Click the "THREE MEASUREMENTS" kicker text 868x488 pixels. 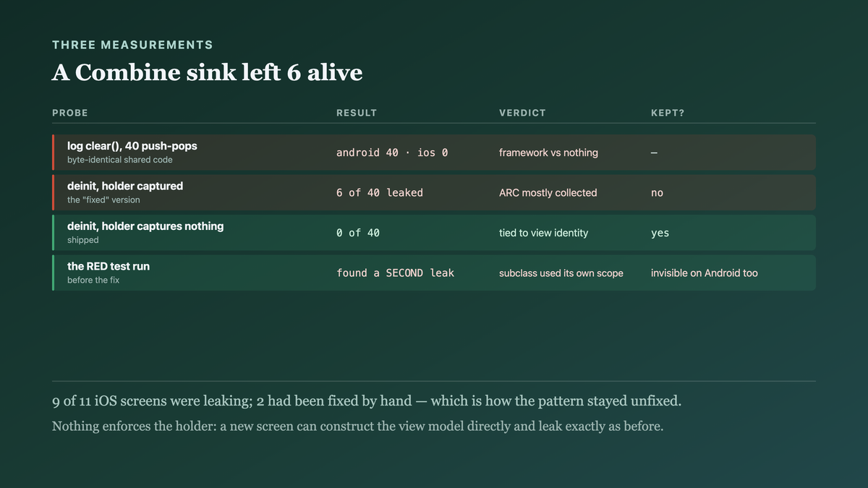click(x=132, y=45)
